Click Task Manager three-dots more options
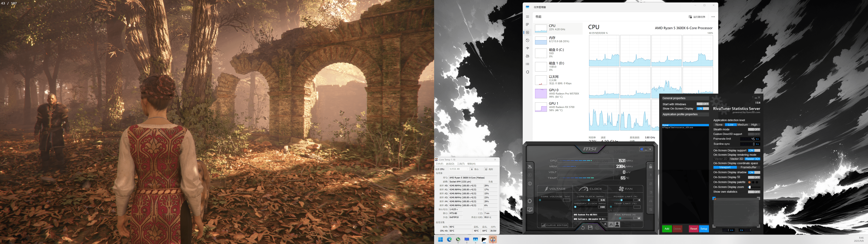 click(713, 17)
